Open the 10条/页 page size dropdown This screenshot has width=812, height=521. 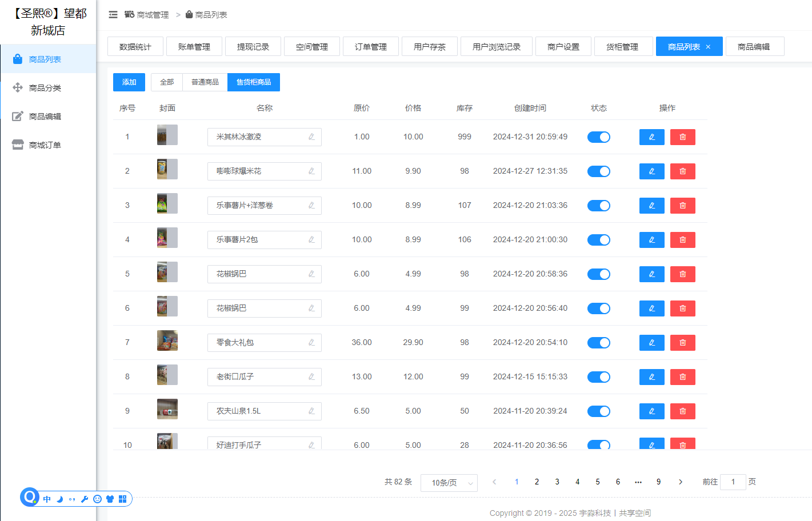tap(449, 483)
